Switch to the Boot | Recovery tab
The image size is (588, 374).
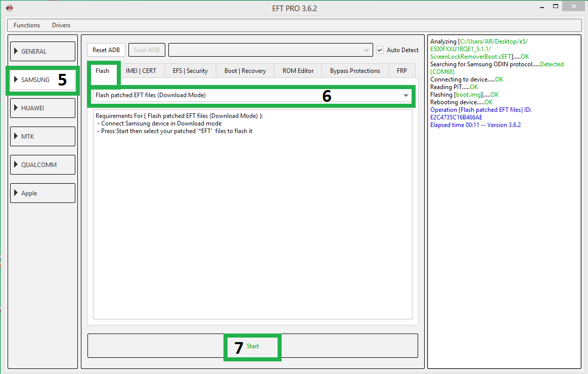tap(245, 70)
